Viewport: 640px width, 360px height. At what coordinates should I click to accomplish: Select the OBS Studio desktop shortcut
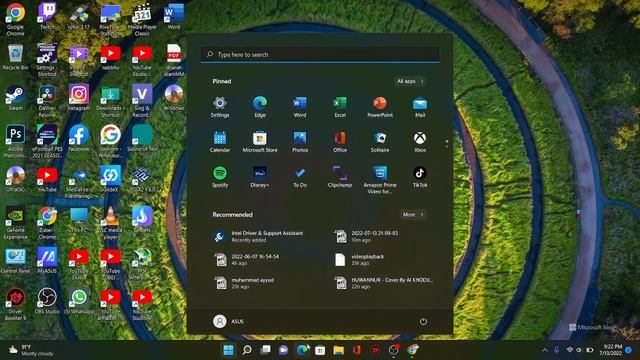pos(47,301)
